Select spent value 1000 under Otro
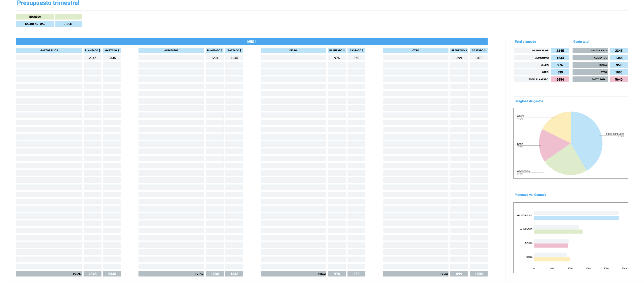Screen dimensions: 644x283 tap(479, 58)
